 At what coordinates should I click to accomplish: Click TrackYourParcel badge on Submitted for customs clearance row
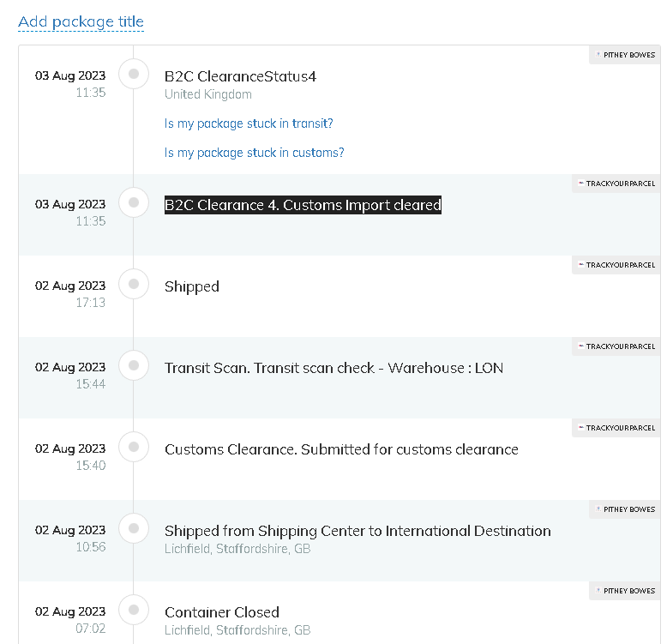pos(616,428)
